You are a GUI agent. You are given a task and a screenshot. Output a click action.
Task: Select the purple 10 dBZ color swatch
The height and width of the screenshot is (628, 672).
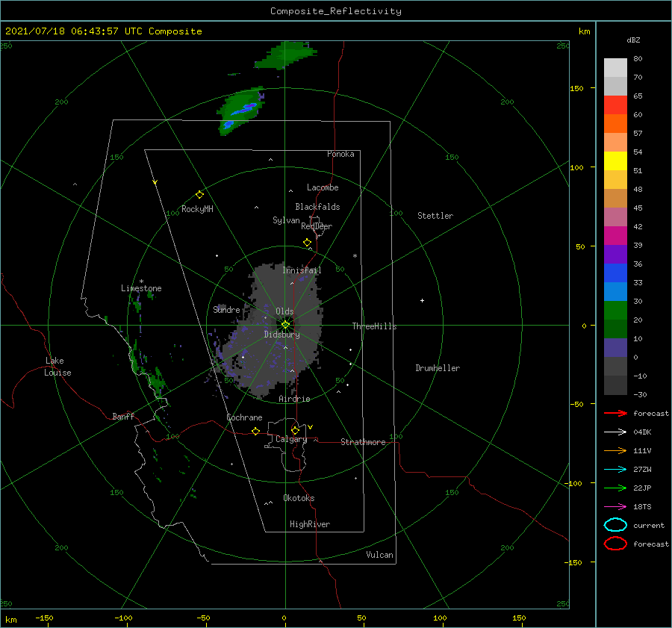tap(615, 348)
